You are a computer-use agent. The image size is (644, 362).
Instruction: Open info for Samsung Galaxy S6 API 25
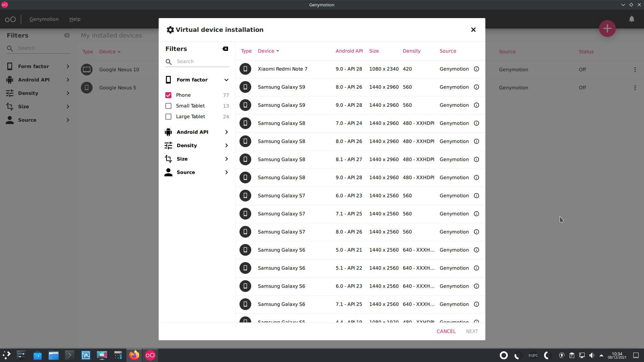tap(476, 304)
